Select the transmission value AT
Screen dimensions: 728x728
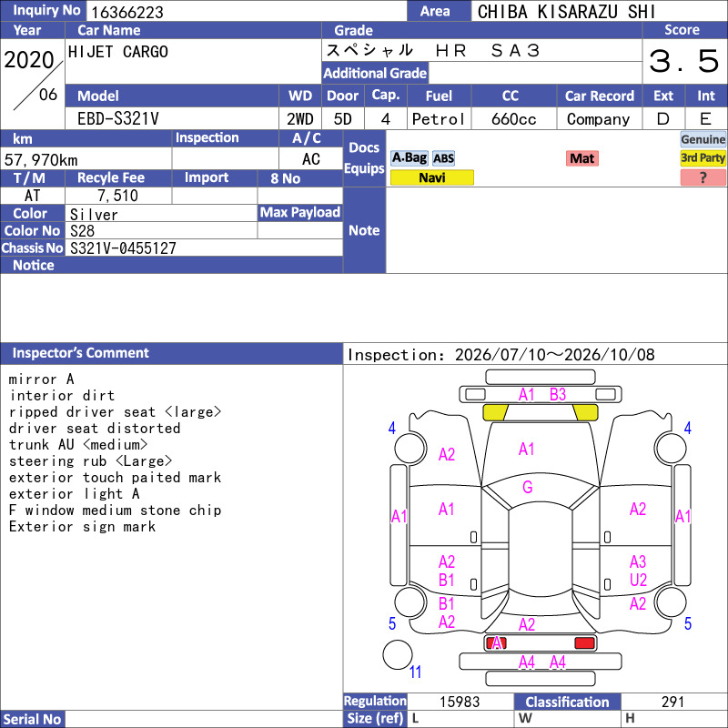click(x=32, y=196)
